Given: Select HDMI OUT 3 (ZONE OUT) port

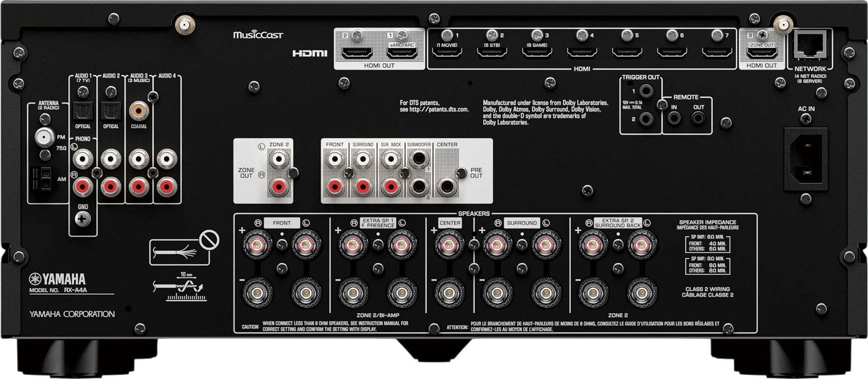Looking at the screenshot, I should pyautogui.click(x=762, y=52).
